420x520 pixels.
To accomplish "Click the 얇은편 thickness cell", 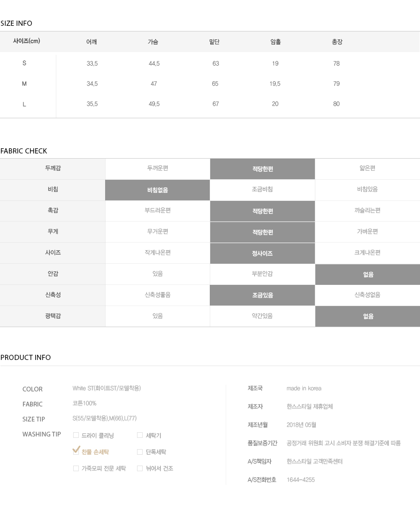I will point(367,168).
